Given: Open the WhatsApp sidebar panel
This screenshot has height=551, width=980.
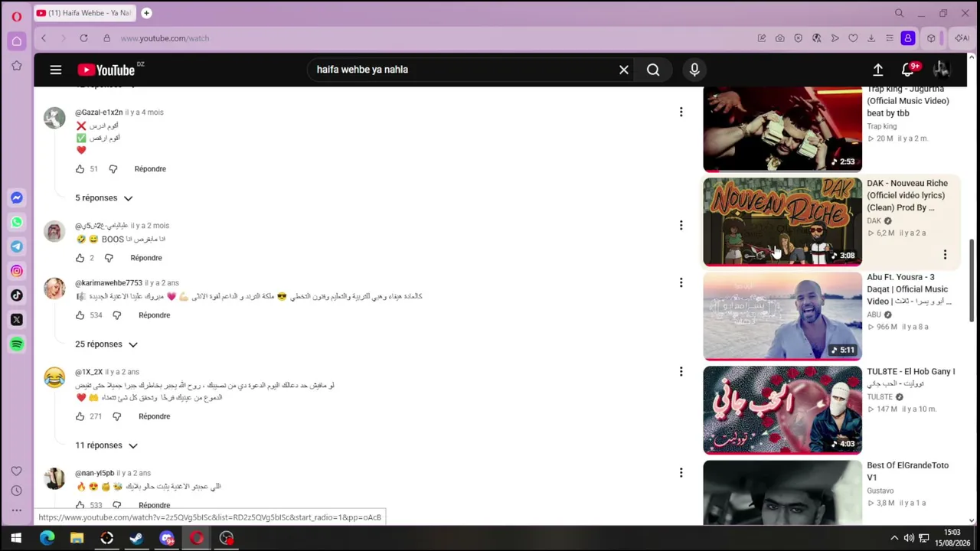Looking at the screenshot, I should [x=17, y=222].
